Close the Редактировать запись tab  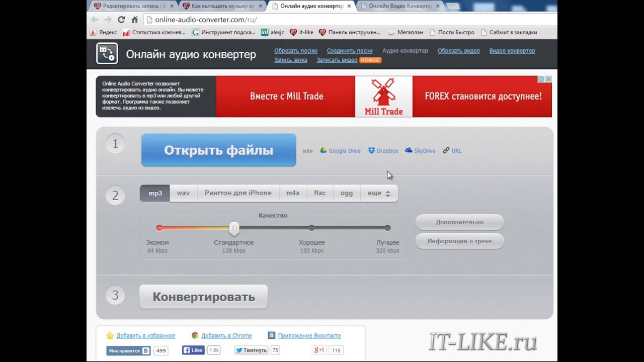(172, 6)
